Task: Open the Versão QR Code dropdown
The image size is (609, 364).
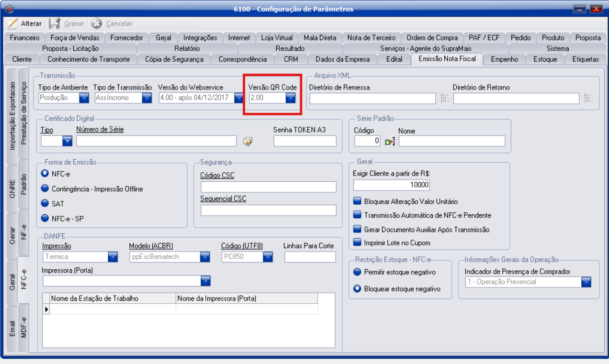Action: click(291, 98)
